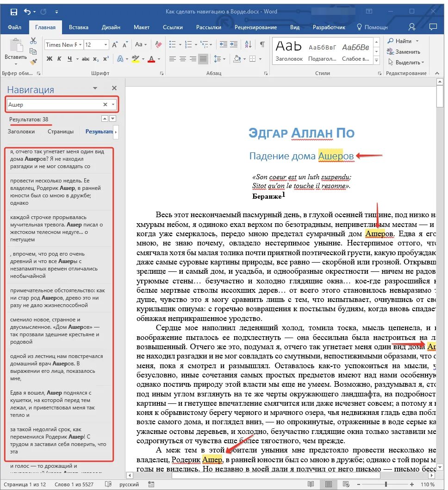Open the Страницы tab in Navigation
Viewport: 448px width, 490px height.
(x=61, y=132)
